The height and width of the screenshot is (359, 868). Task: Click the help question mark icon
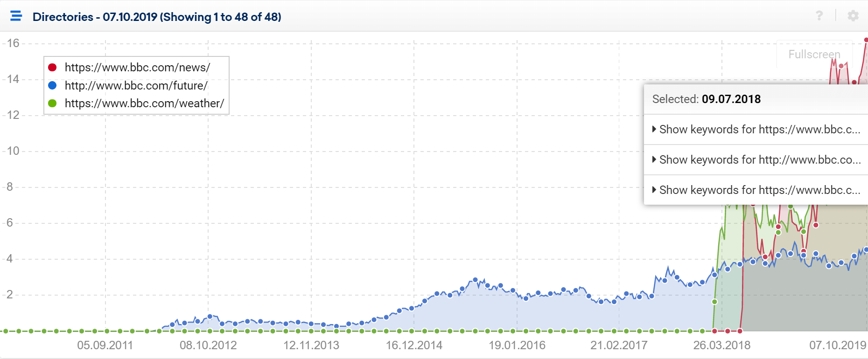coord(819,16)
